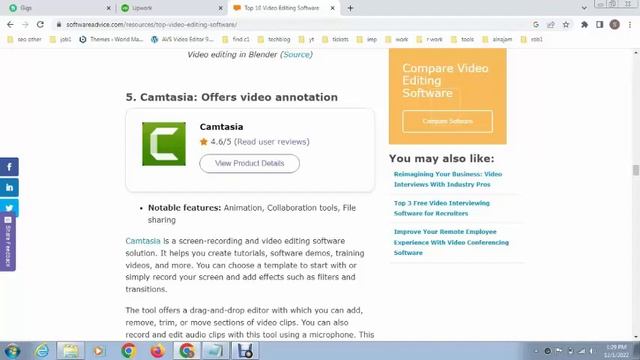Click the Compare Software button
This screenshot has height=360, width=640.
coord(447,121)
